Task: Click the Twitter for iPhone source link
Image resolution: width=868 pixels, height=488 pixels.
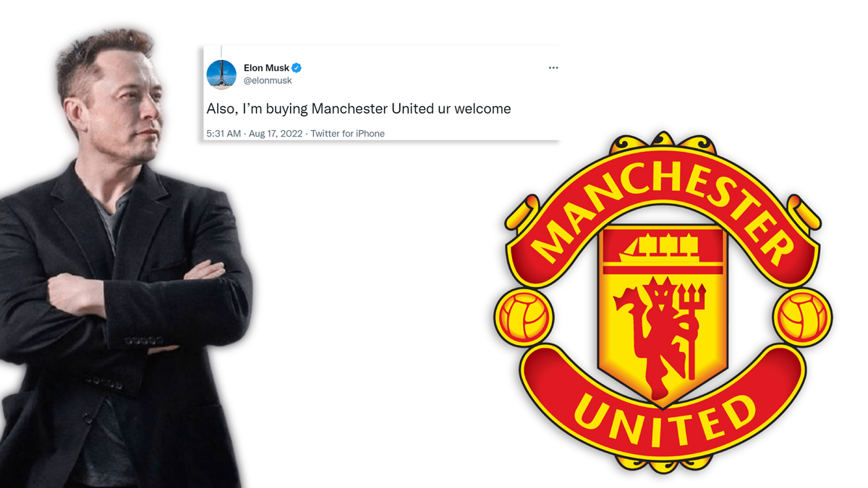Action: coord(348,134)
